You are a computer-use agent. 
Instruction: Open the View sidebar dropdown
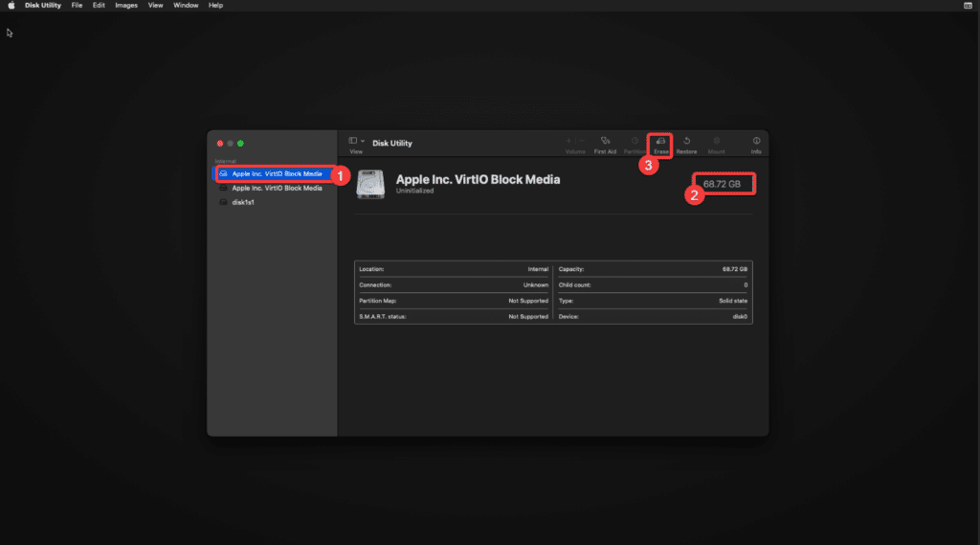(356, 141)
